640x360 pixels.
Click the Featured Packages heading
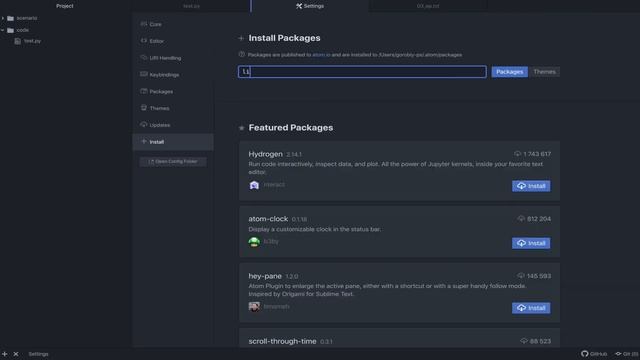(x=291, y=128)
